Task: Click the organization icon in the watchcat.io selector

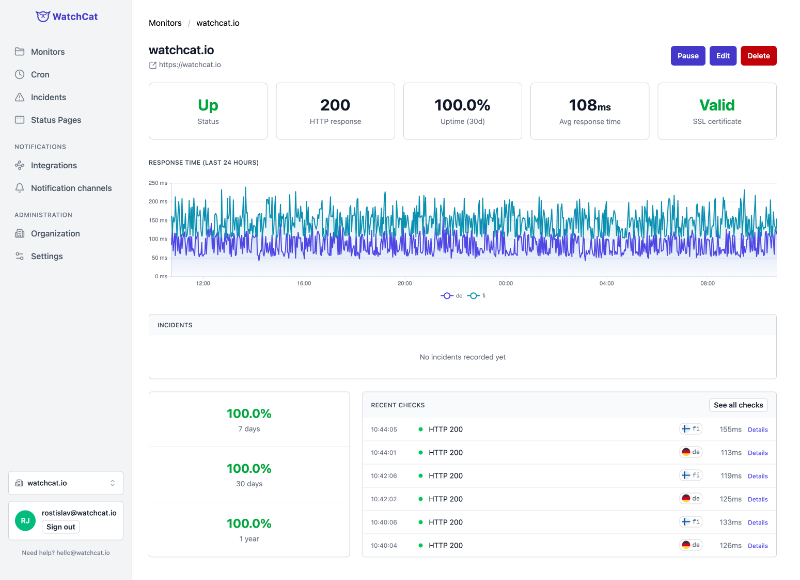Action: coord(19,483)
